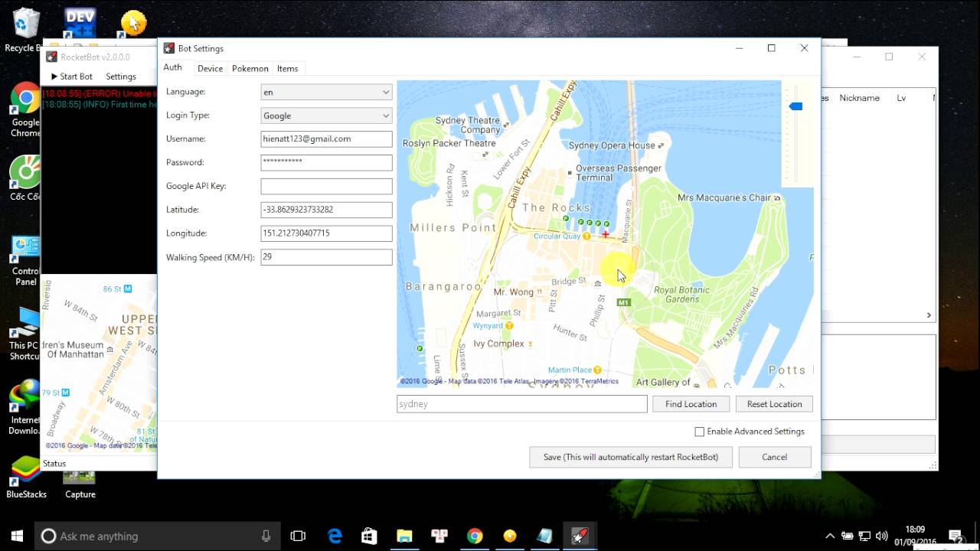
Task: Open the Capture desktop icon
Action: coord(80,484)
